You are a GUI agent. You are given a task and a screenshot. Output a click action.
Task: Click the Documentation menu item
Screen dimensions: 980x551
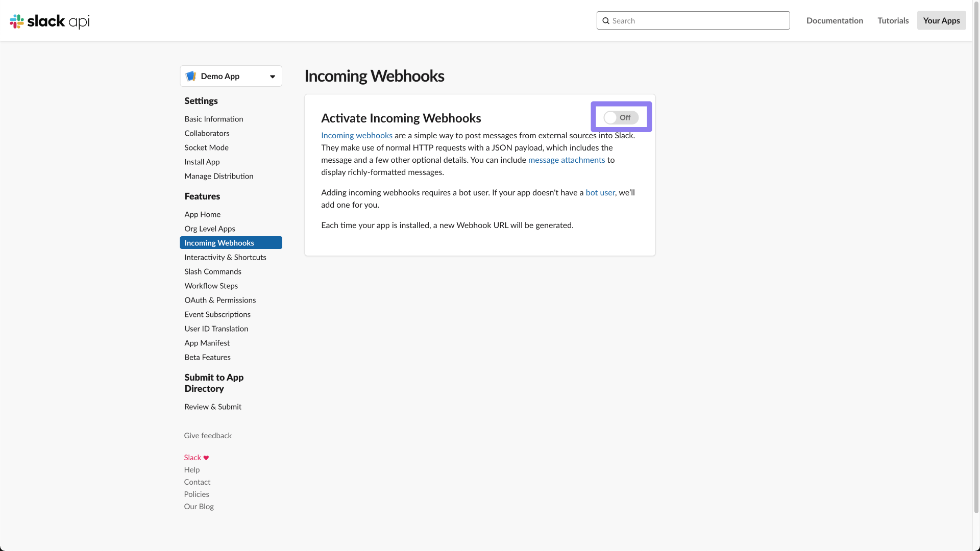835,20
